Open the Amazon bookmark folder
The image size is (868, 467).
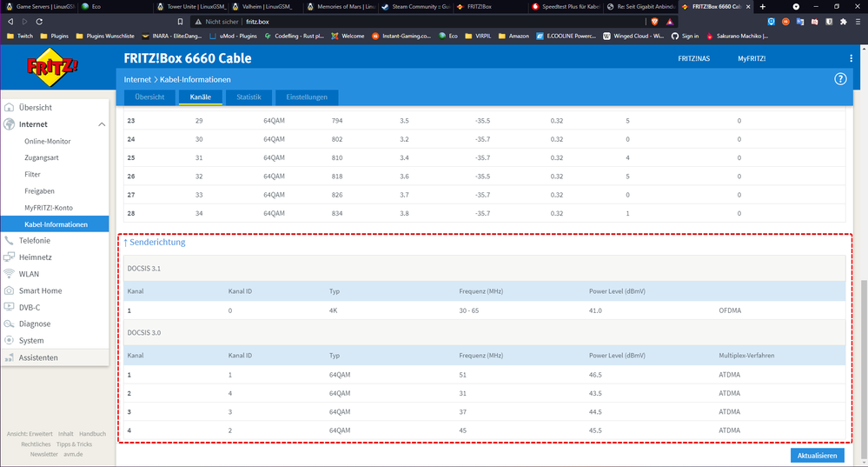[x=514, y=36]
